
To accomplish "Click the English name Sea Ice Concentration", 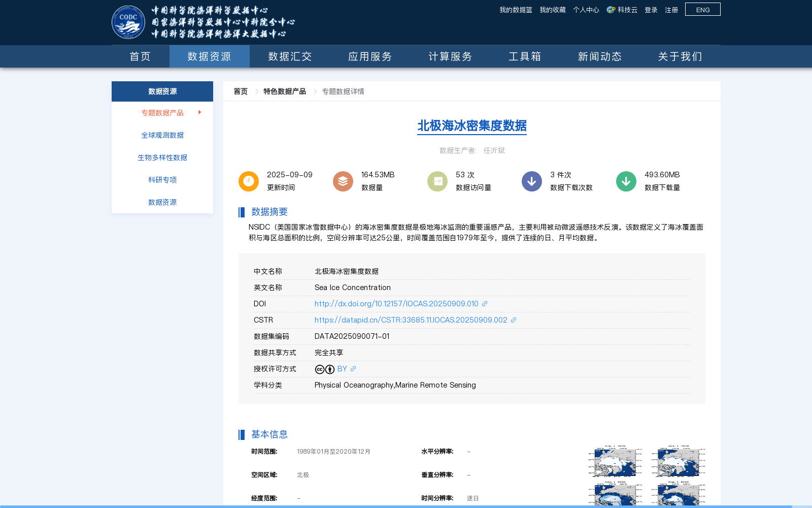I will pos(353,288).
